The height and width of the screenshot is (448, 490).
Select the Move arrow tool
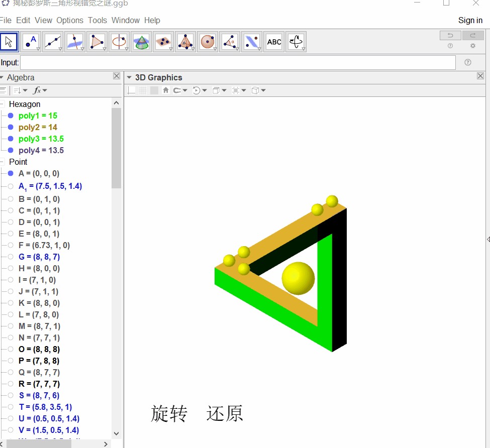click(x=9, y=42)
